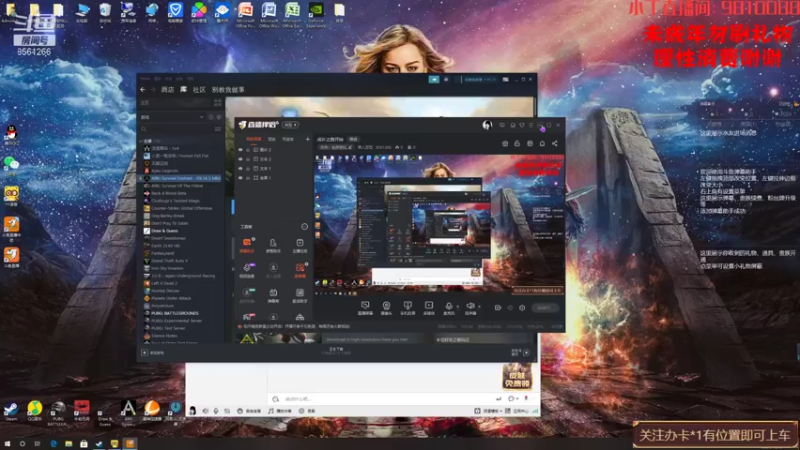Click the music note icon in chat toolbar

pyautogui.click(x=271, y=411)
